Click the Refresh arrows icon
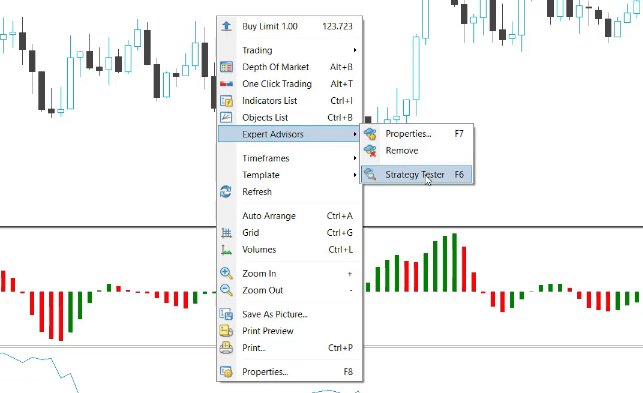 tap(226, 192)
